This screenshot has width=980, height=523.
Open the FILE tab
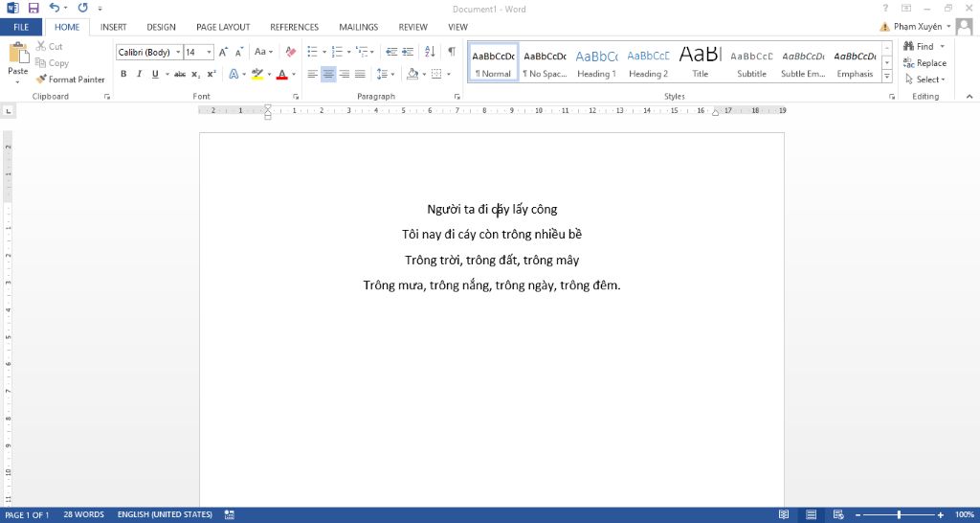(21, 27)
